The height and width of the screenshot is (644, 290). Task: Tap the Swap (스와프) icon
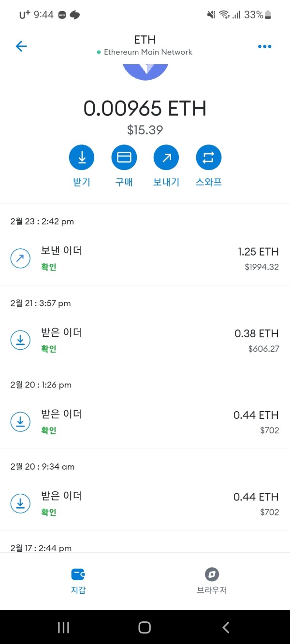pos(209,157)
